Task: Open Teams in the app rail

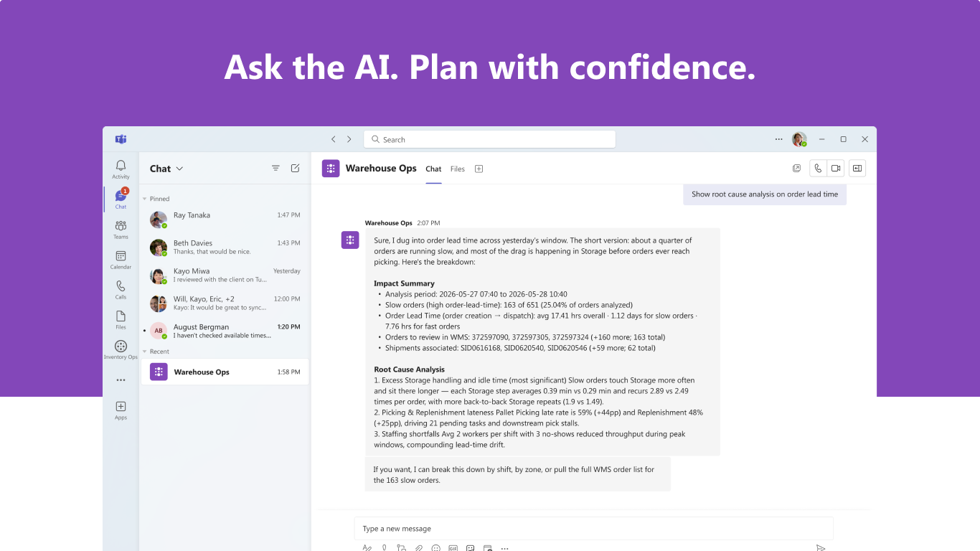Action: point(121,230)
